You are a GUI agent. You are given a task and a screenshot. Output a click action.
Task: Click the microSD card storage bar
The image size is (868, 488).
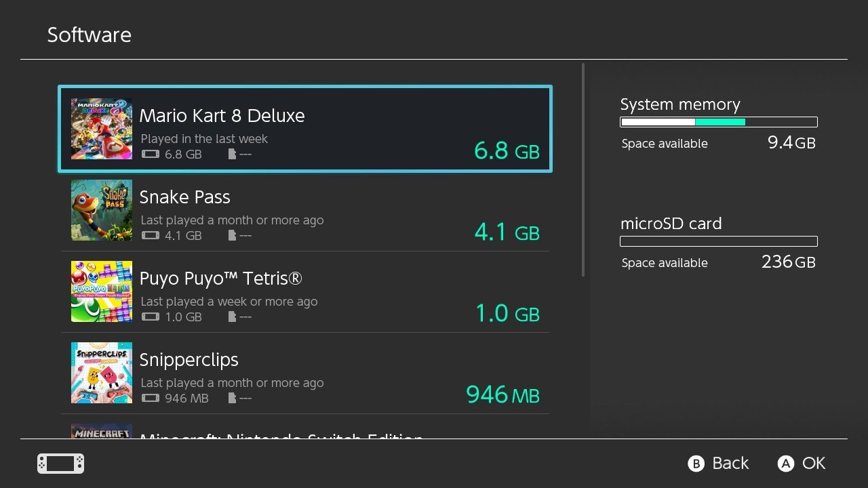(718, 241)
